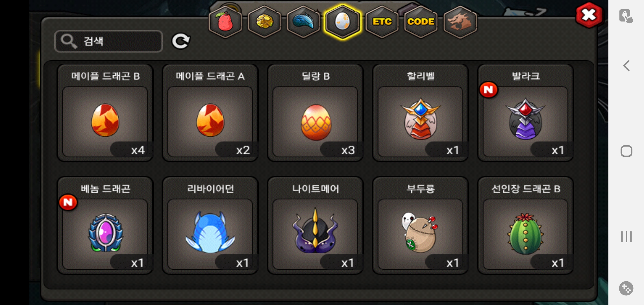This screenshot has width=644, height=305.
Task: Open the red fruit food tab
Action: 225,22
